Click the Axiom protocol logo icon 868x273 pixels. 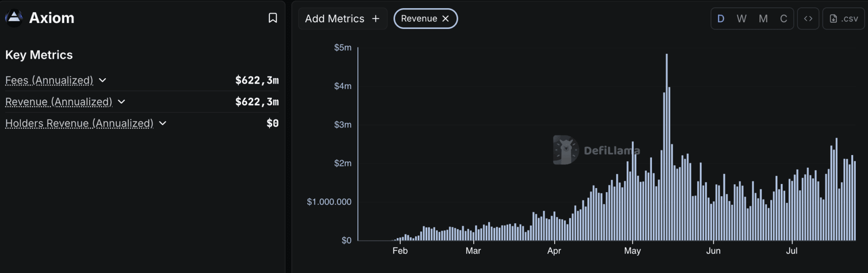14,18
